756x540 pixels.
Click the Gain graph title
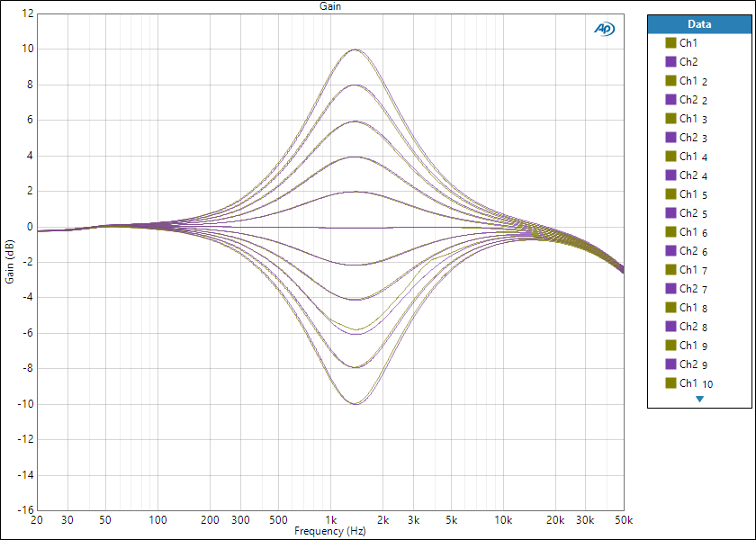[x=330, y=6]
